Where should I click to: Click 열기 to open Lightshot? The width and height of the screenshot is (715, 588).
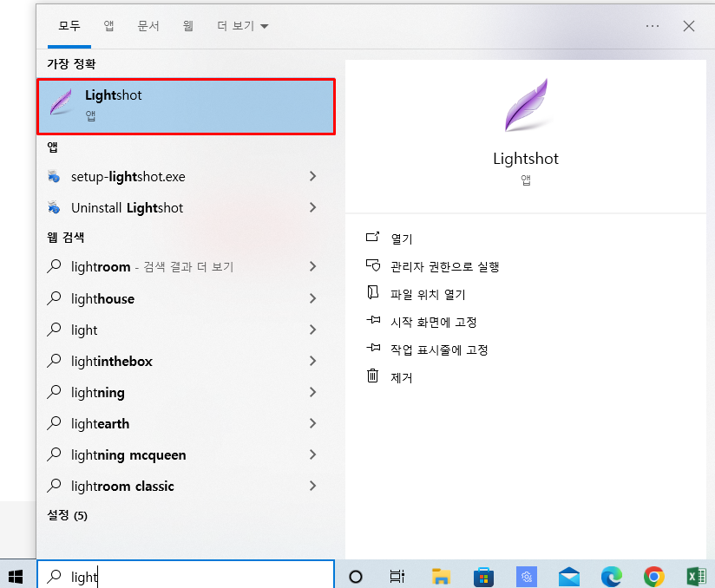402,238
